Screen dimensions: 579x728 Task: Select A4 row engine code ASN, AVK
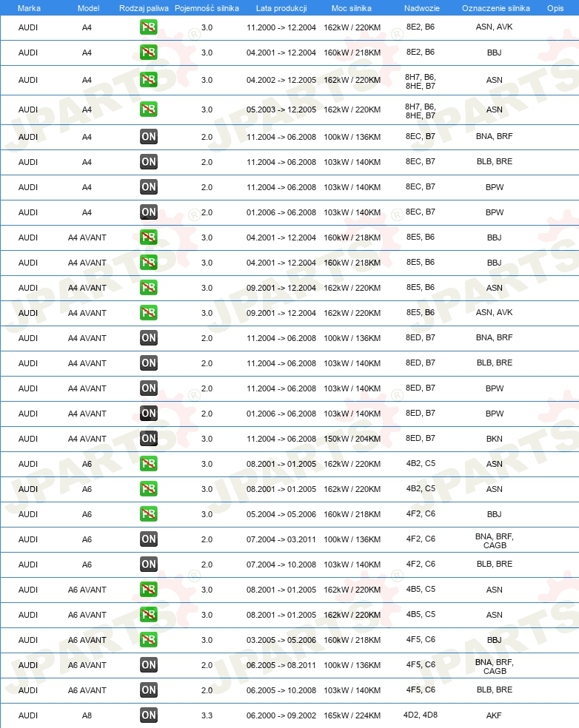[494, 27]
